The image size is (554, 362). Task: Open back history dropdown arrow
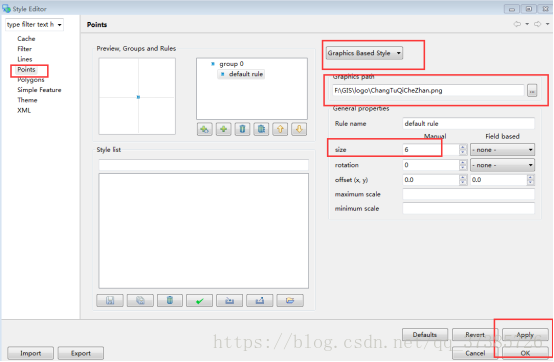pos(527,24)
